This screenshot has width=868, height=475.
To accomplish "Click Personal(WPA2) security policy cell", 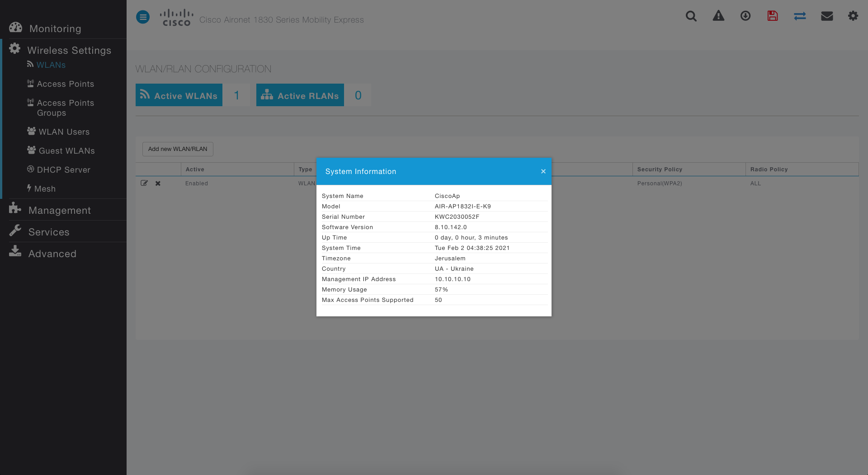I will click(660, 183).
